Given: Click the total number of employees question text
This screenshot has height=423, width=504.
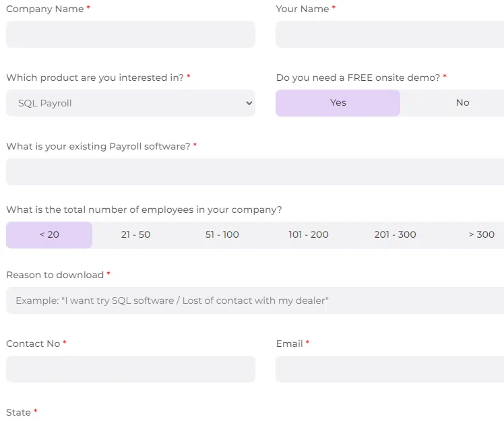Looking at the screenshot, I should 144,210.
